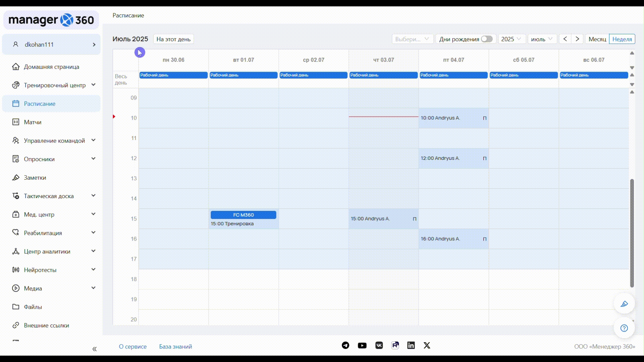Open the LinkedIn footer icon
Screen dimensions: 644x362
[x=411, y=345]
